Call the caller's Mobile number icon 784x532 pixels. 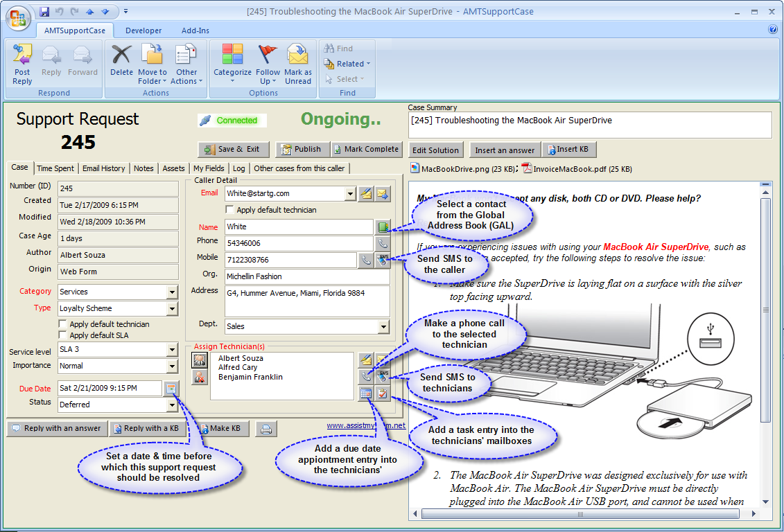[x=367, y=260]
